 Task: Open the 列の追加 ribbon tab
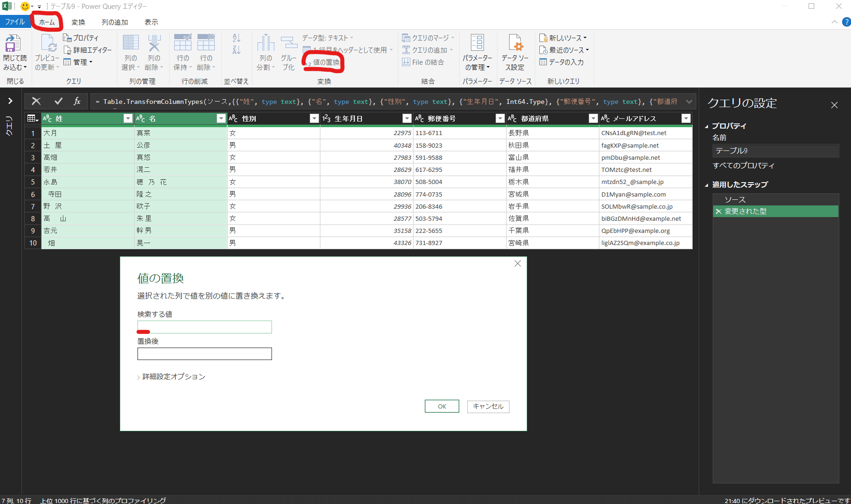[115, 22]
